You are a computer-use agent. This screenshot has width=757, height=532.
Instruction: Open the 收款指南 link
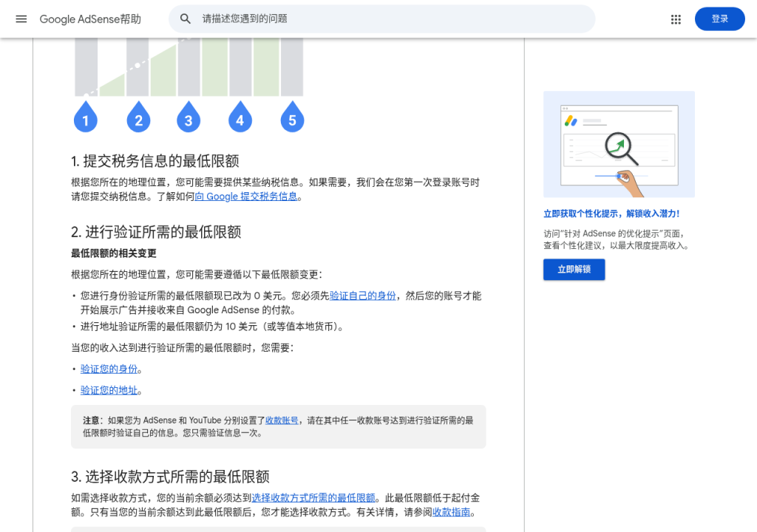[451, 512]
